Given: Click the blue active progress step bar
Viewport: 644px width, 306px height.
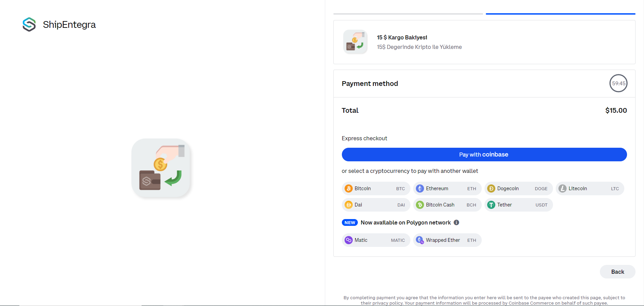Looking at the screenshot, I should point(560,14).
